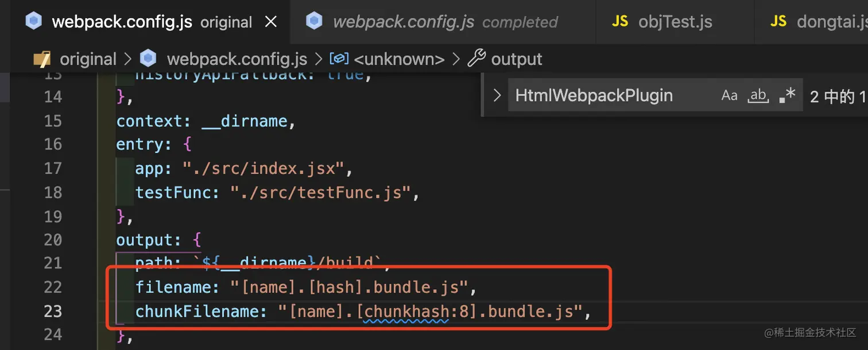Click the HtmlWebpackPlugin search input field

pos(609,95)
